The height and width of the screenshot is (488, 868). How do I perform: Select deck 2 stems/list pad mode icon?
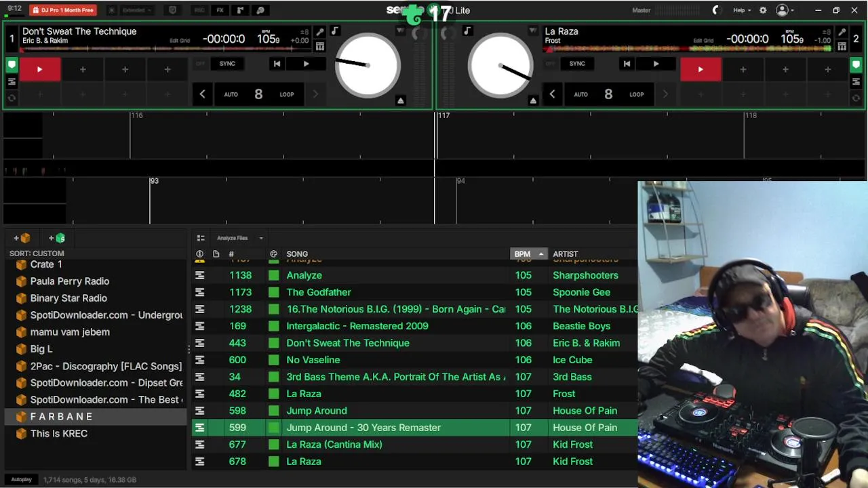click(x=856, y=81)
